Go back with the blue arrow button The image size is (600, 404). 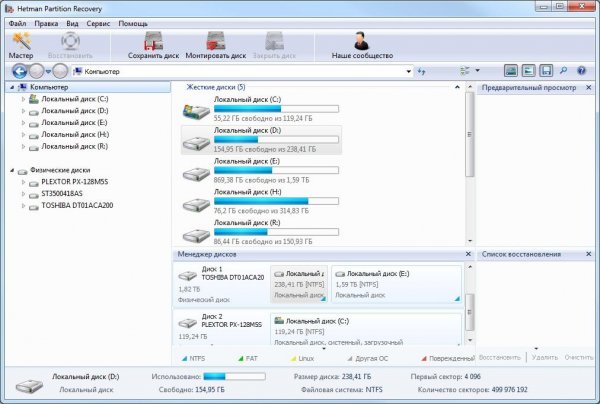tap(20, 71)
